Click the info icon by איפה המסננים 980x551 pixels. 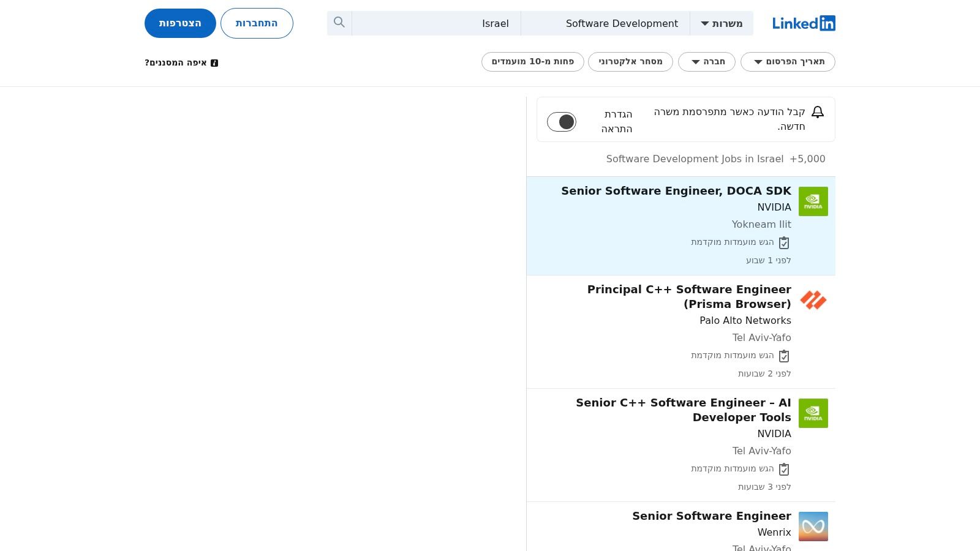(x=214, y=63)
